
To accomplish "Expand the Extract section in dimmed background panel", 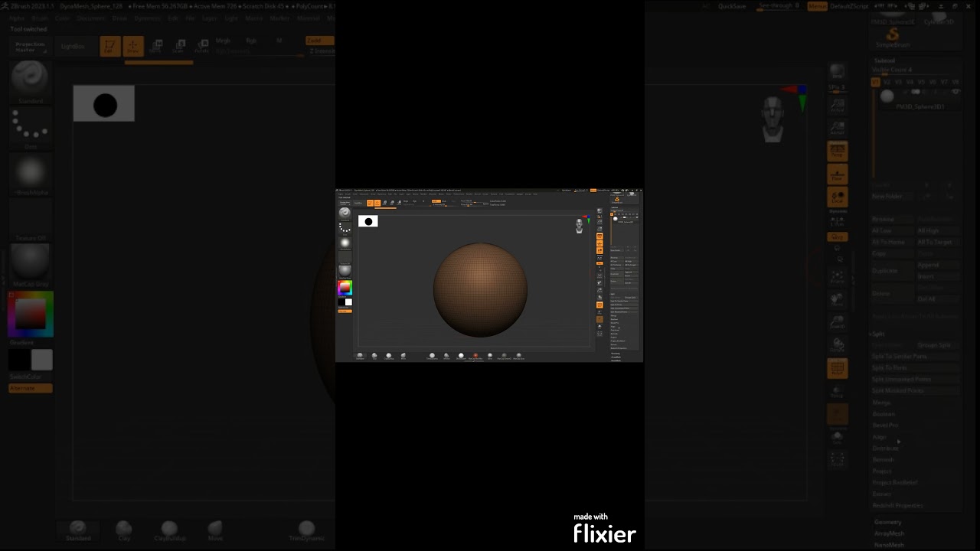I will 881,494.
